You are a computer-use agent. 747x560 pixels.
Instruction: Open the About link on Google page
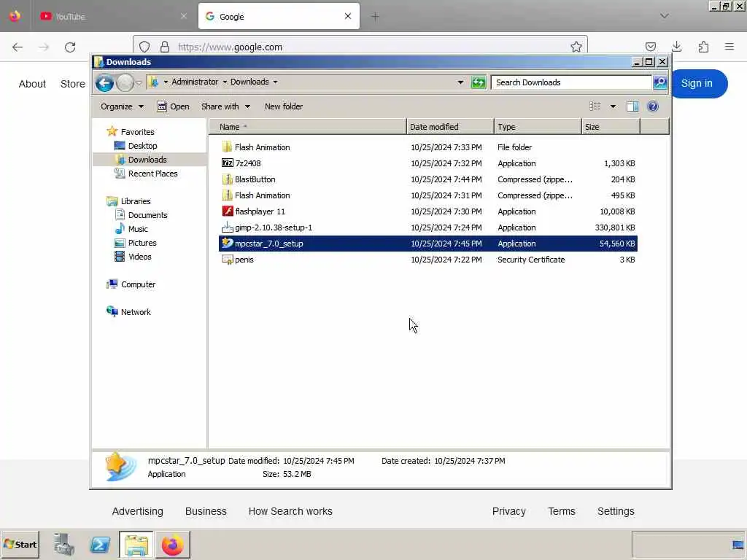(32, 84)
